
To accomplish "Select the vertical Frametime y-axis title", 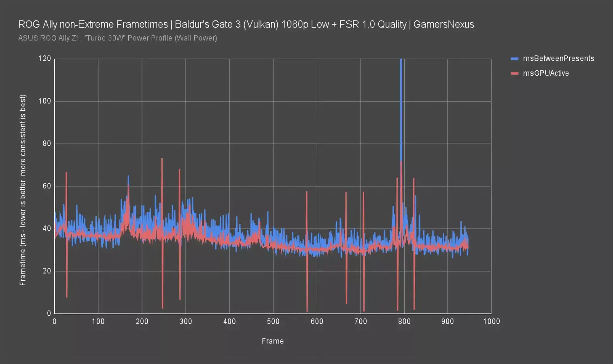I will click(x=23, y=190).
